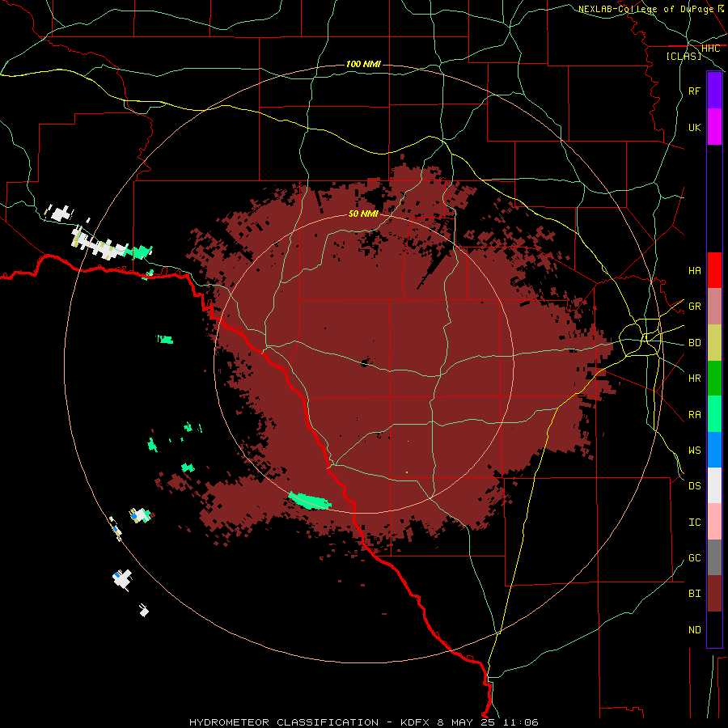Click the '100 NMI' range ring label
This screenshot has height=728, width=728.
point(363,64)
